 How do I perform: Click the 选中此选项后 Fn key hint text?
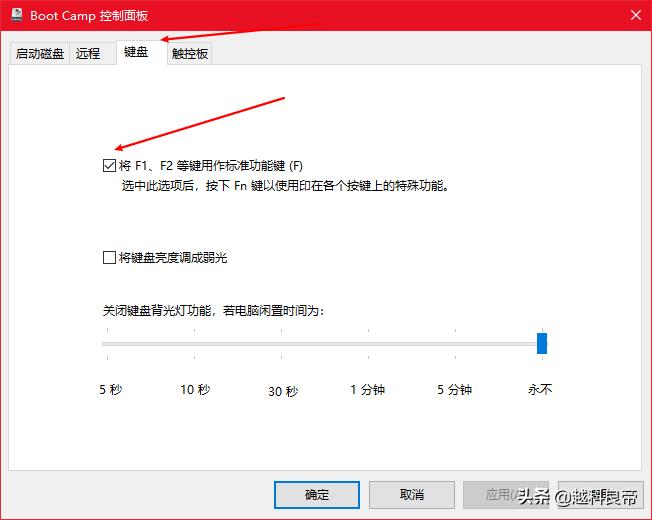pyautogui.click(x=286, y=185)
